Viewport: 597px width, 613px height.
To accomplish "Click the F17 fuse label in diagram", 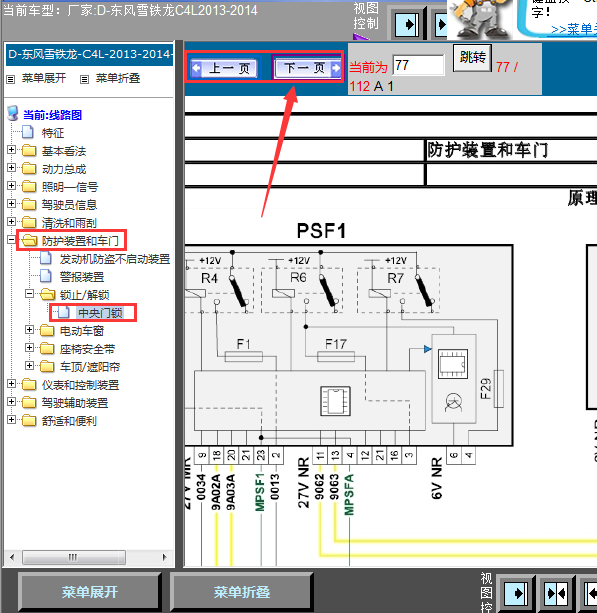I will pyautogui.click(x=335, y=344).
